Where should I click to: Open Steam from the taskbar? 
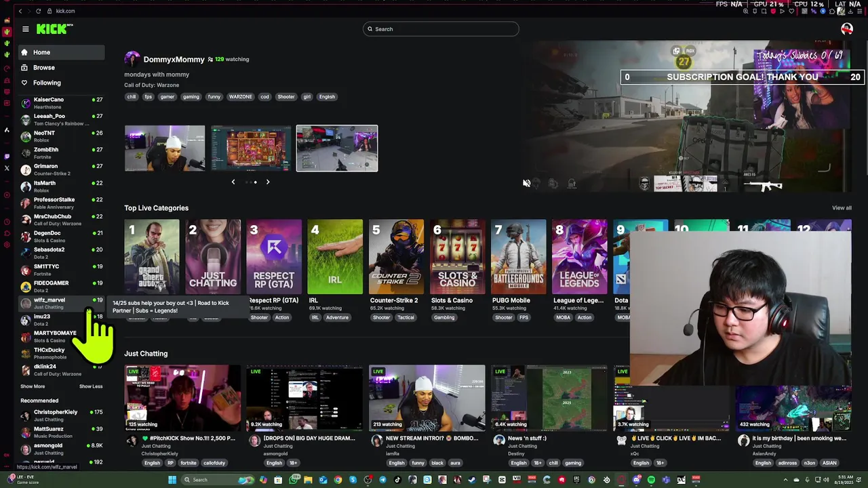click(x=472, y=480)
